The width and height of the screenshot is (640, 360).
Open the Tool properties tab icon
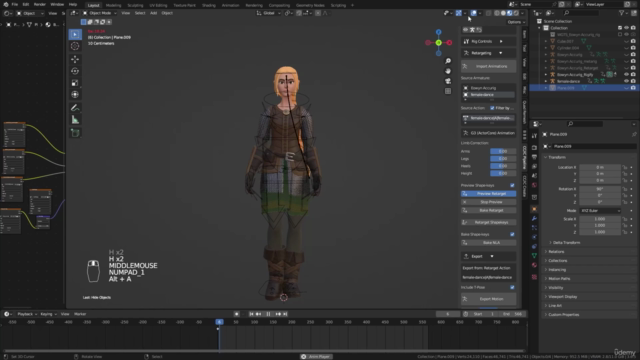(534, 136)
